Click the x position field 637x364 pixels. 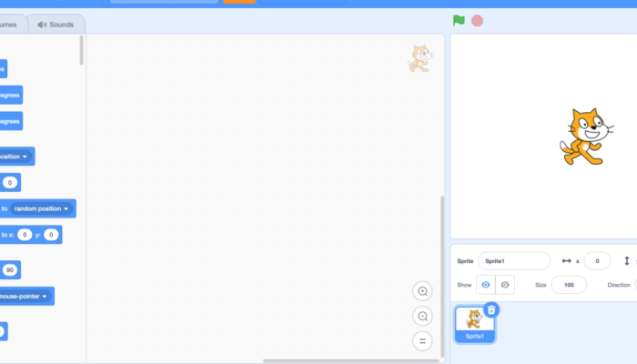coord(597,261)
